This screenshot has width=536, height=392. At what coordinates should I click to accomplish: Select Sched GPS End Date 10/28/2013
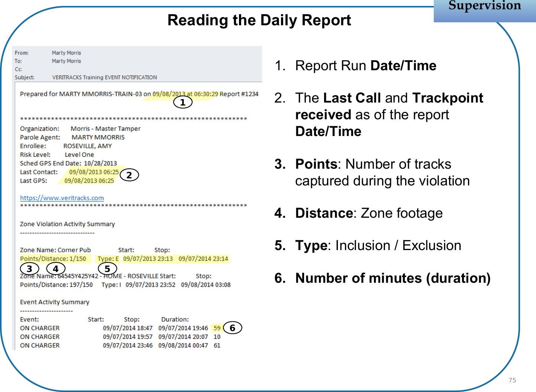pyautogui.click(x=68, y=163)
